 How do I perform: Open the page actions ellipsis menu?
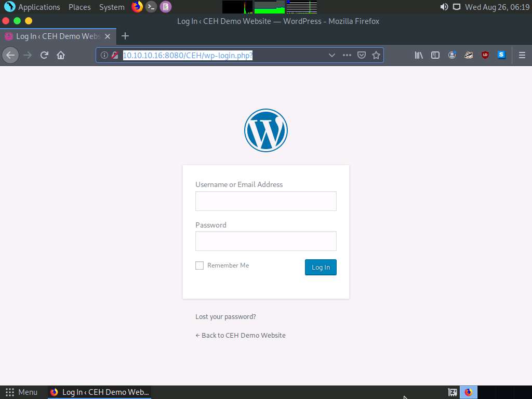point(347,55)
